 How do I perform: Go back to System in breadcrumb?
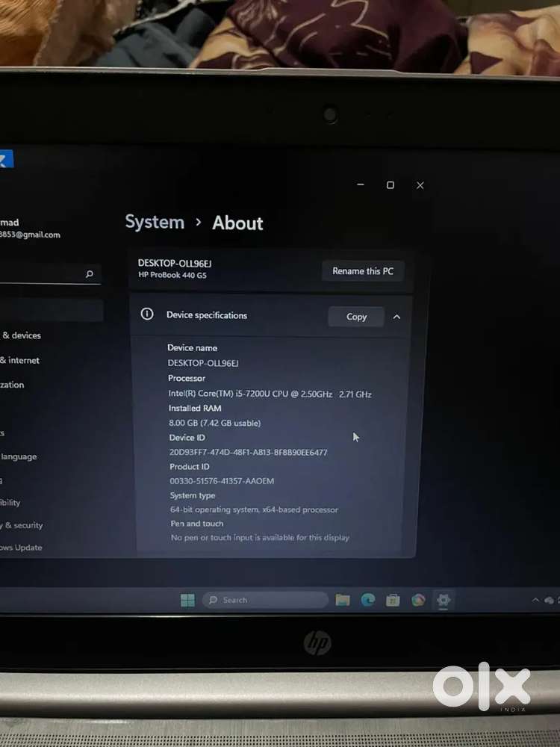[x=155, y=223]
